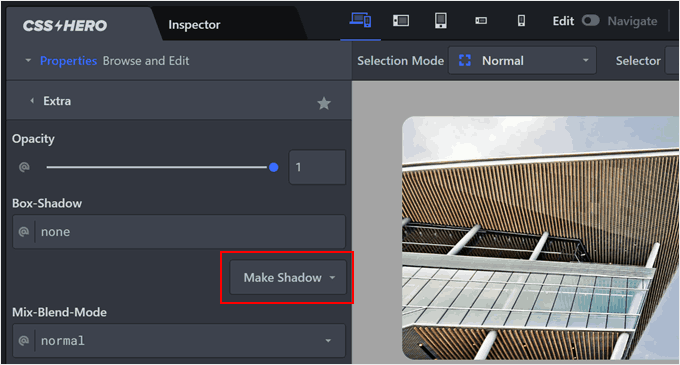Screen dimensions: 680x365
Task: Switch to tablet landscape device preview
Action: pos(401,20)
